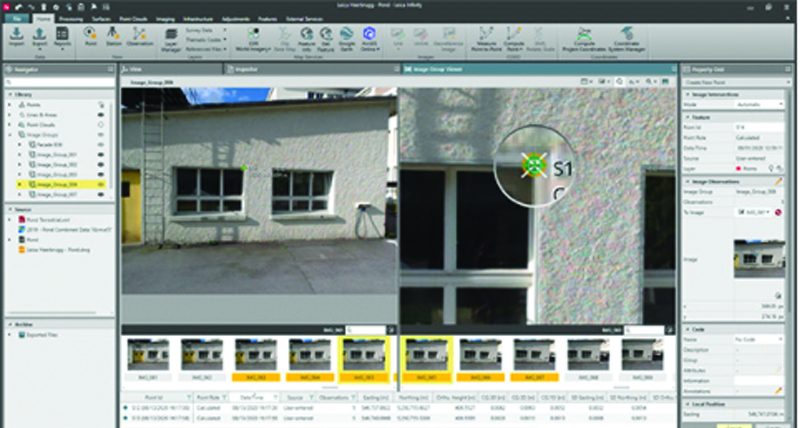Collapse the Image Groups tree node
Image resolution: width=800 pixels, height=428 pixels.
pyautogui.click(x=11, y=134)
